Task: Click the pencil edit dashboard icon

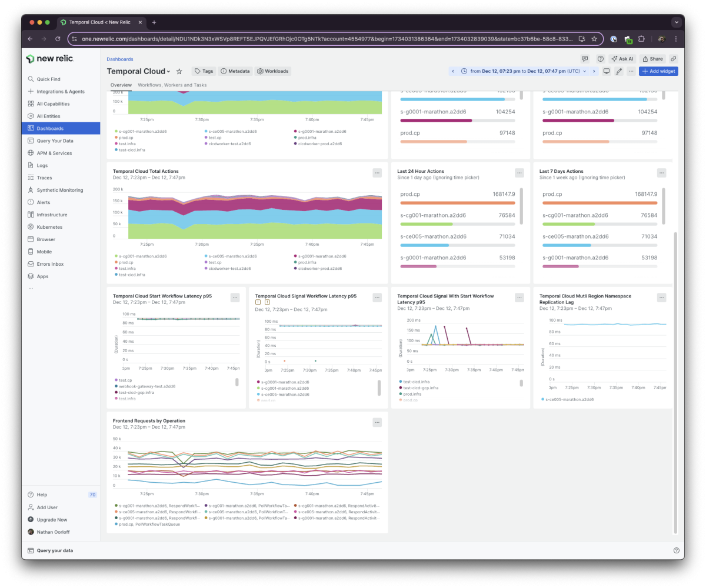Action: click(619, 71)
